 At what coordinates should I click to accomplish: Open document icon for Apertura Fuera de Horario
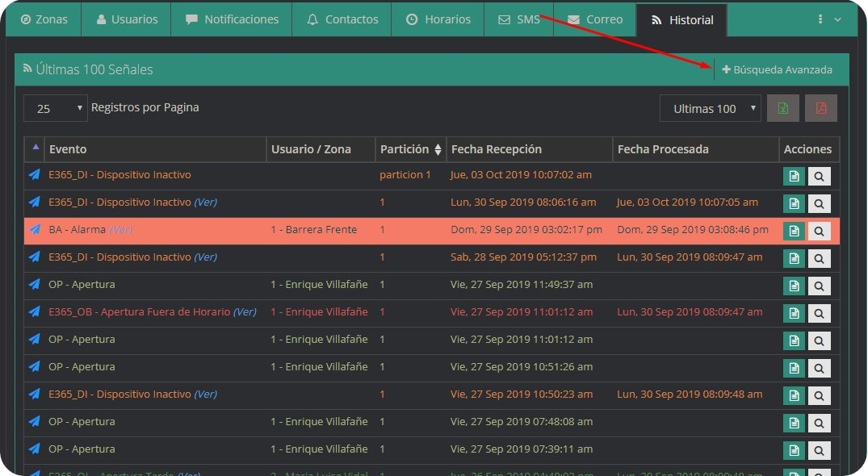pos(794,313)
